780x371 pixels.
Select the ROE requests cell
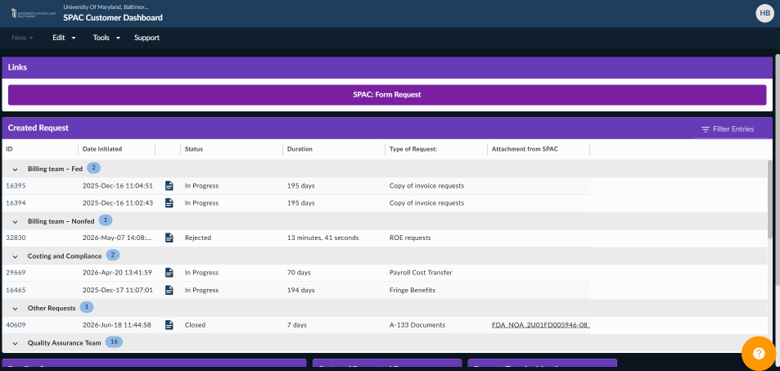pyautogui.click(x=410, y=238)
